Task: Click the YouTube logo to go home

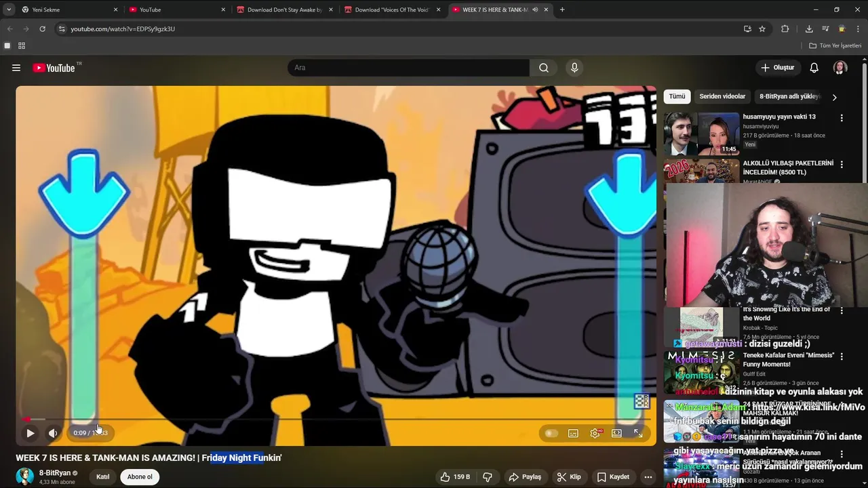Action: 54,68
